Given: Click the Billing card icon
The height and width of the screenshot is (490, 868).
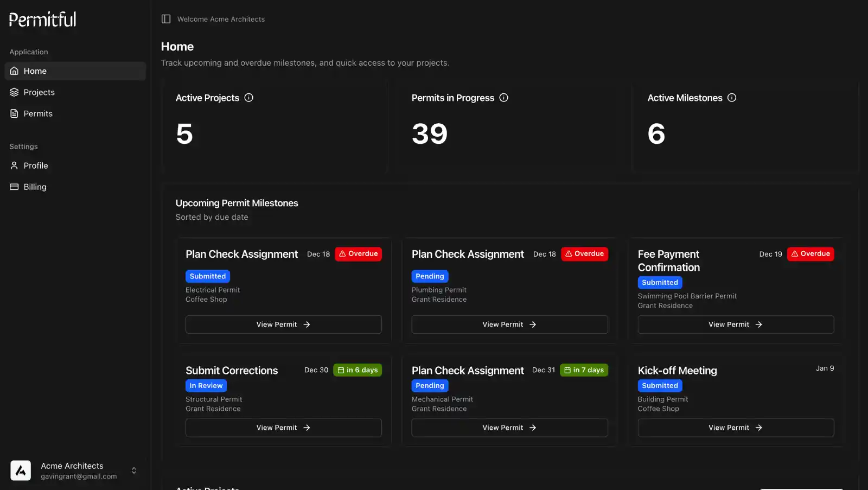Looking at the screenshot, I should (x=14, y=187).
